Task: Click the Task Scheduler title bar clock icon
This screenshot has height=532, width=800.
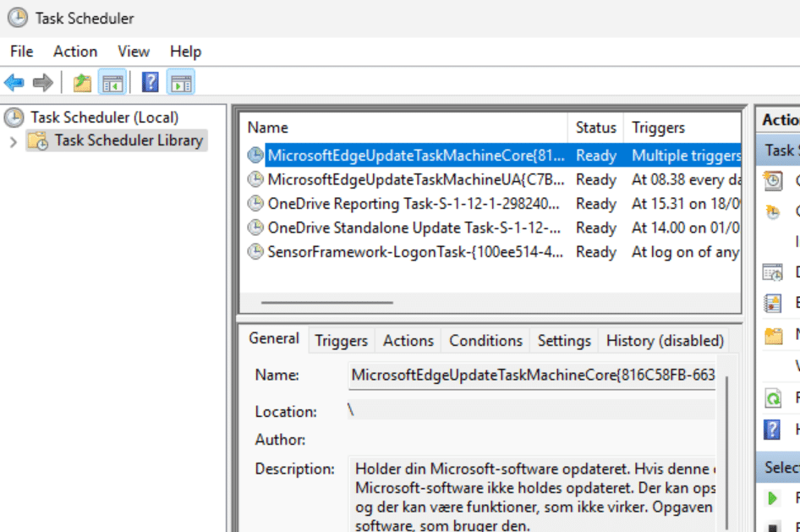Action: coord(18,18)
